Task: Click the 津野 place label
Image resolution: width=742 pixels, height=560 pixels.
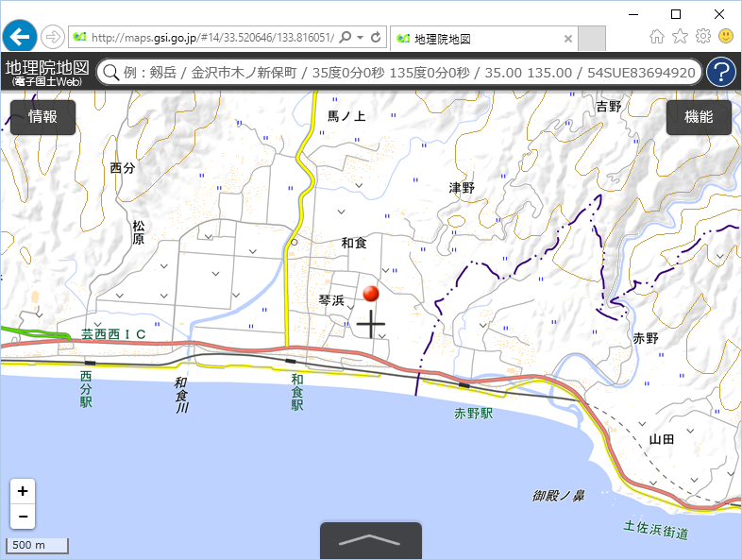Action: 462,188
